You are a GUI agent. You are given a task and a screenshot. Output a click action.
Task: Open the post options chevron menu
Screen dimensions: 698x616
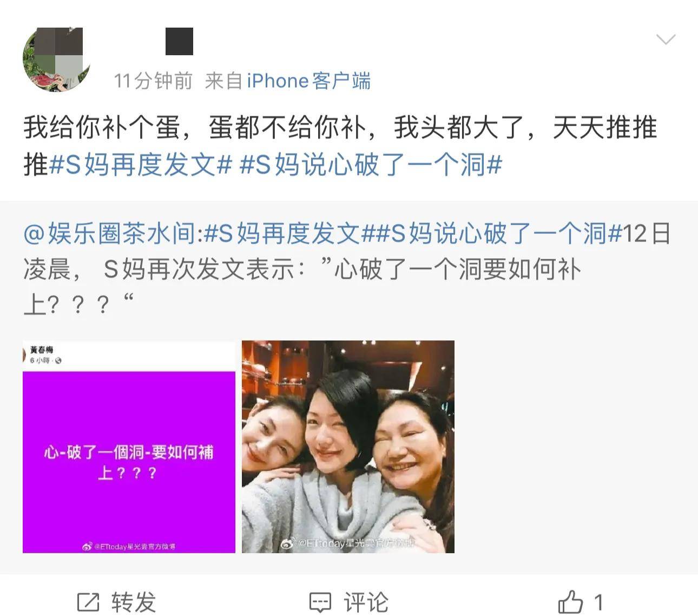pyautogui.click(x=666, y=40)
